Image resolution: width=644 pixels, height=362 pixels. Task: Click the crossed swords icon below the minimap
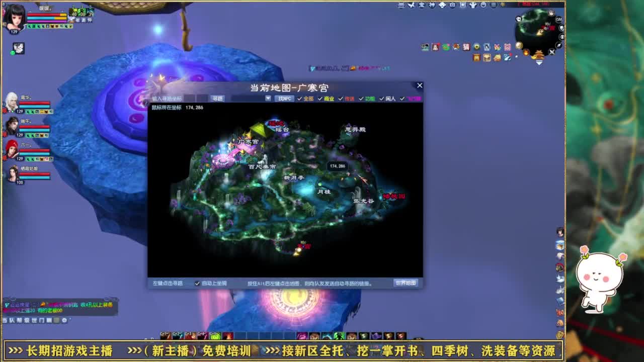click(x=551, y=52)
